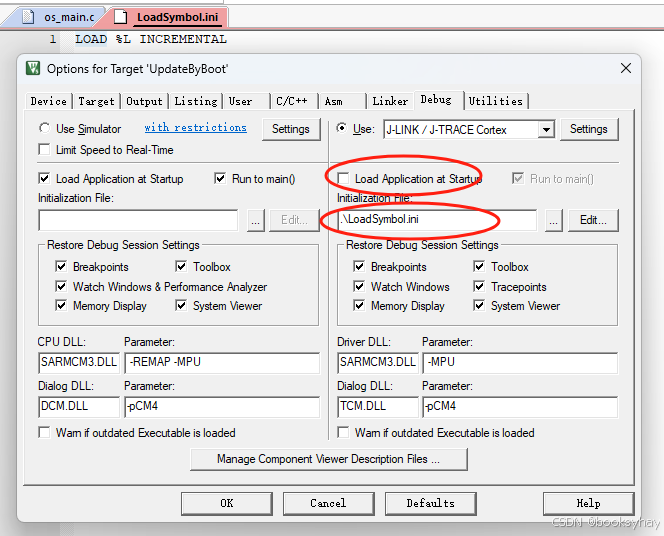
Task: Click the Defaults button
Action: (431, 503)
